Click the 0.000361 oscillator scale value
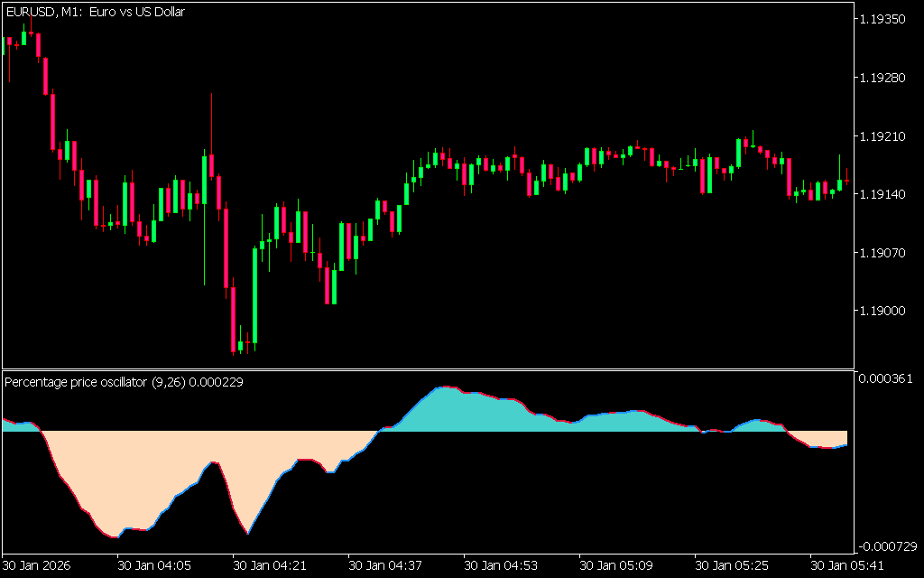The height and width of the screenshot is (578, 924). 890,378
